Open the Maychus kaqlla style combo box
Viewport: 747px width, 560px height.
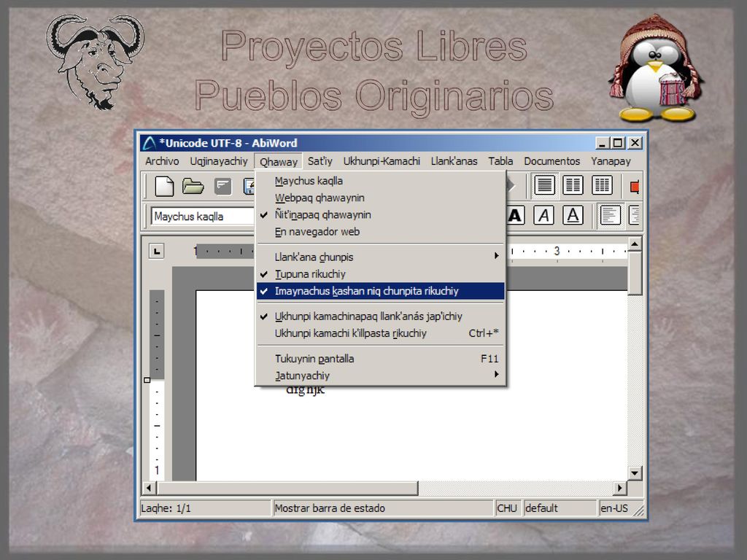click(x=203, y=216)
